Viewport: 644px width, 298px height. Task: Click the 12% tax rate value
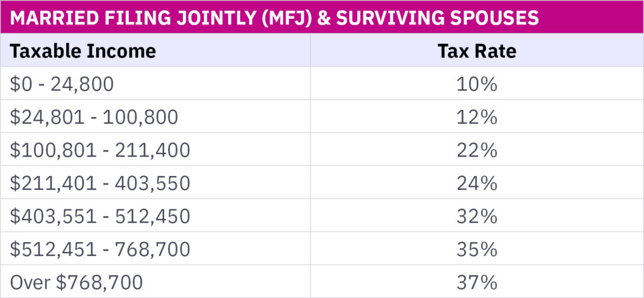[x=477, y=117]
